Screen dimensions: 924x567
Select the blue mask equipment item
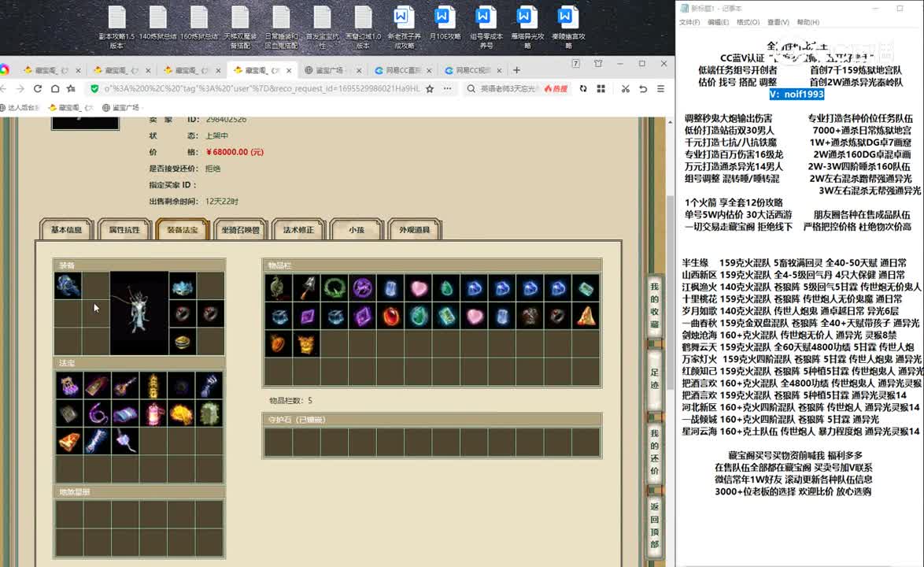(182, 287)
